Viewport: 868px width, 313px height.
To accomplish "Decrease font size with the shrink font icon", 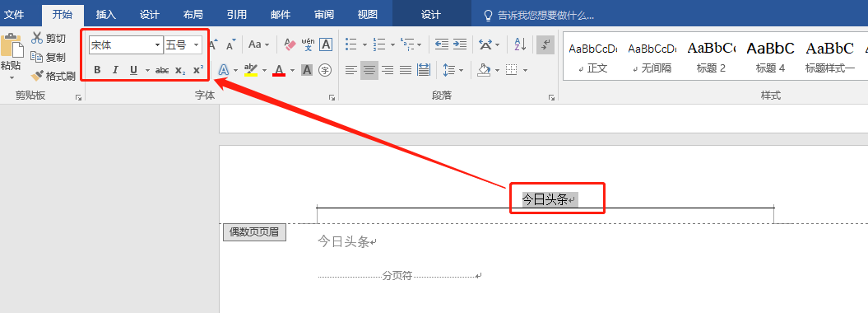I will pos(231,44).
